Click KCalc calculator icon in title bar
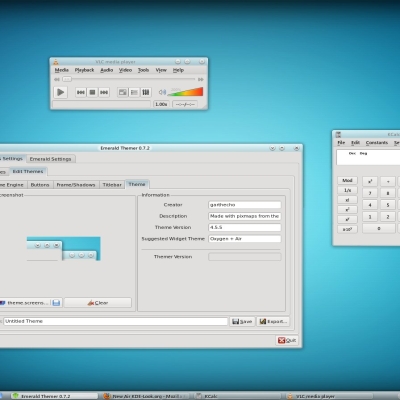 click(x=338, y=134)
